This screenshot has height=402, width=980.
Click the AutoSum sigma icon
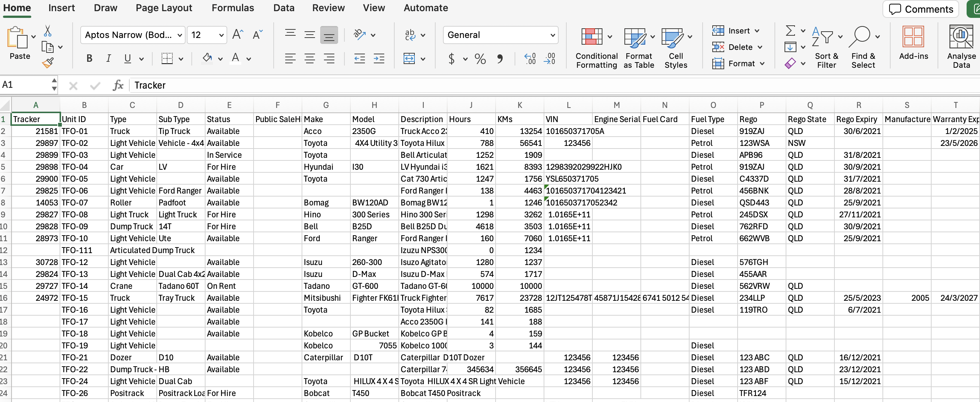click(790, 31)
